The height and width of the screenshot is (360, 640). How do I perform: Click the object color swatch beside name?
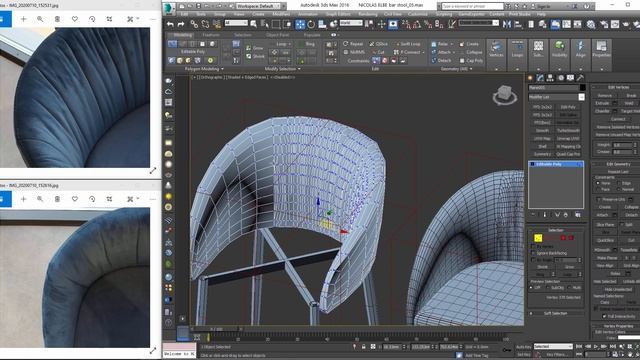pyautogui.click(x=582, y=87)
